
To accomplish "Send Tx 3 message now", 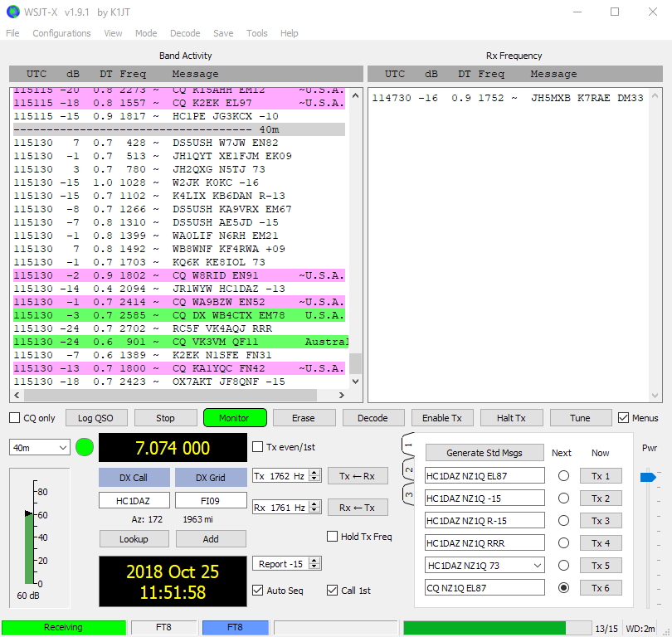I will point(601,521).
